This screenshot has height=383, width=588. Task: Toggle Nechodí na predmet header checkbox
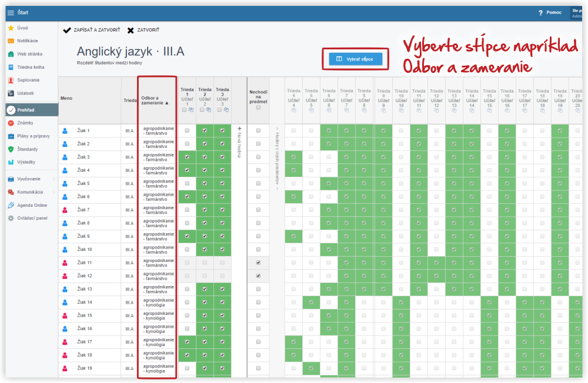coord(258,107)
